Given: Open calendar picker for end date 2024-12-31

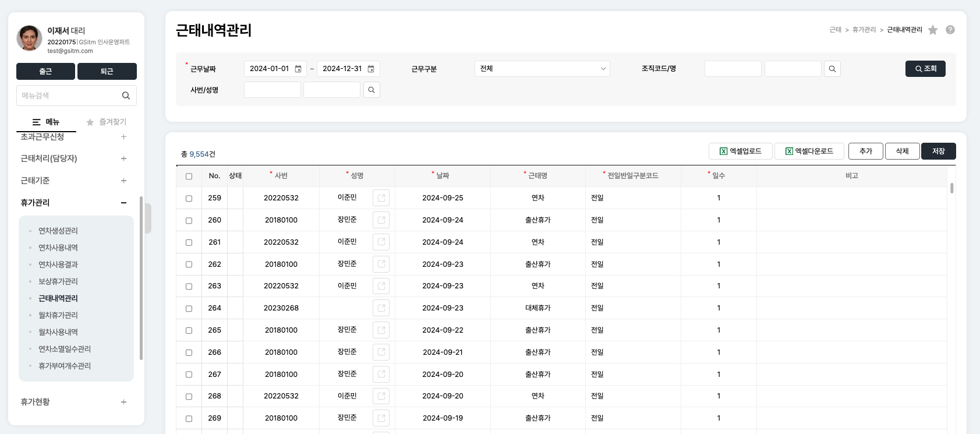Looking at the screenshot, I should tap(371, 69).
